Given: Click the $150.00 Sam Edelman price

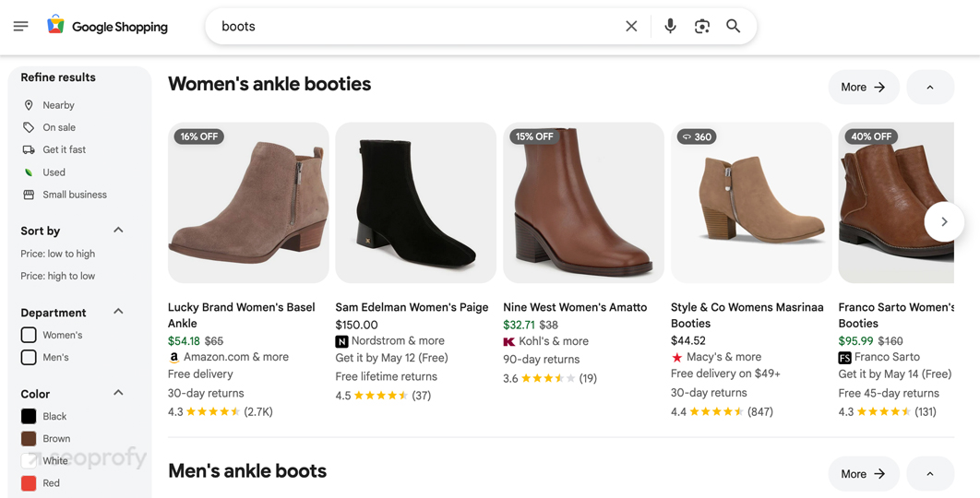Looking at the screenshot, I should pos(356,325).
